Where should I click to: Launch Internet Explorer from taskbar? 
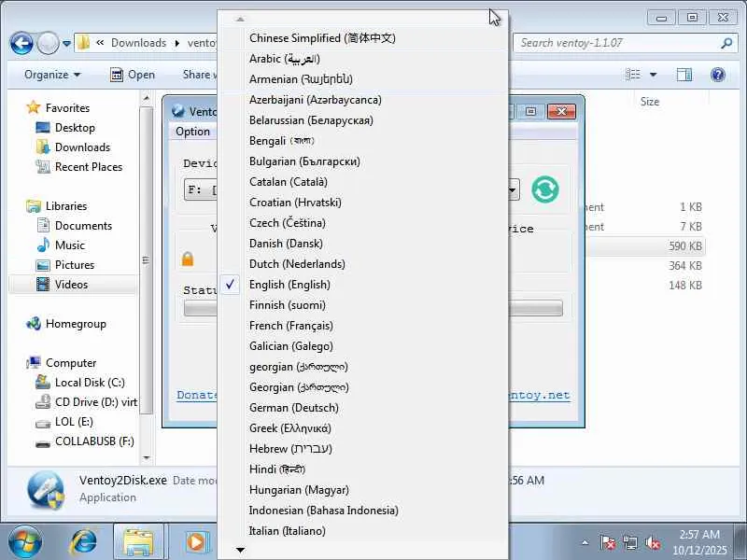click(x=83, y=542)
